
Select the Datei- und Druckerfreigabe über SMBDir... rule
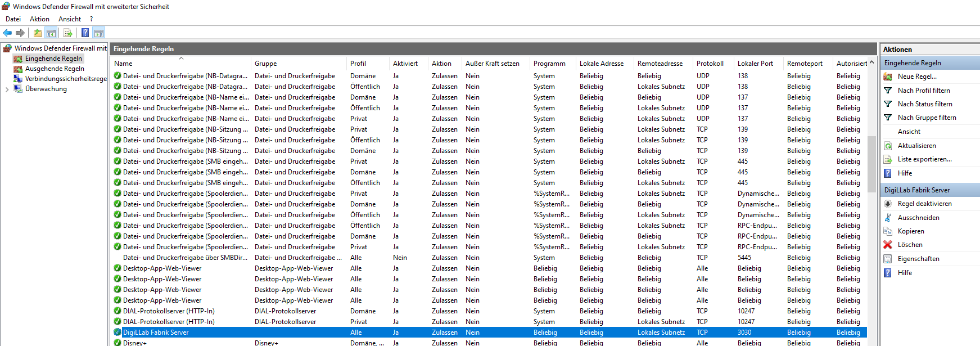point(488,258)
